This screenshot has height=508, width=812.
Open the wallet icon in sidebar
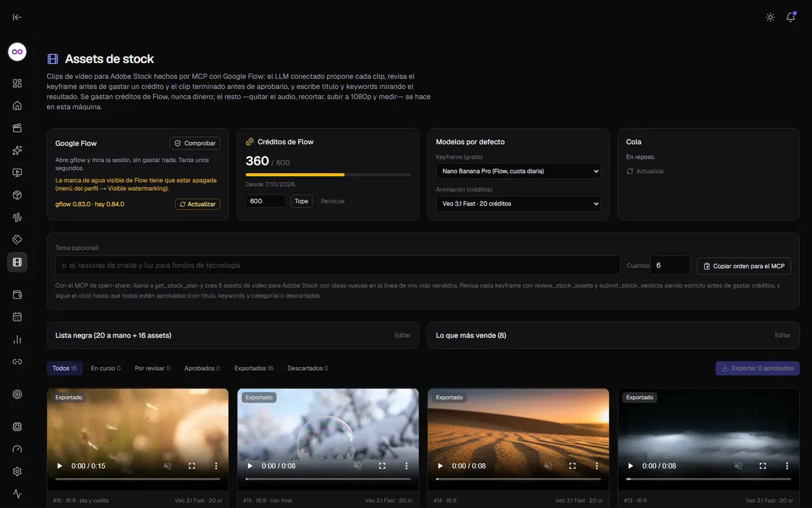[x=17, y=295]
